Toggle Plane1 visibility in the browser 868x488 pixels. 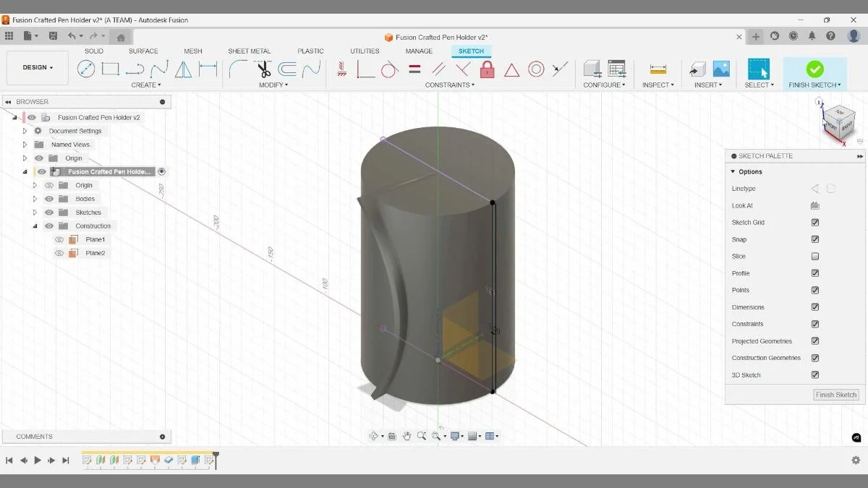coord(59,239)
